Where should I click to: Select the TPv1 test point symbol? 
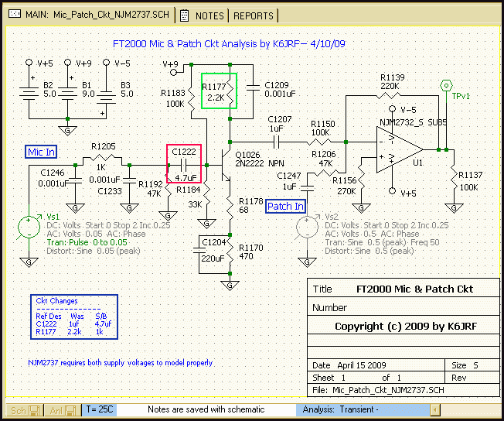coord(446,86)
